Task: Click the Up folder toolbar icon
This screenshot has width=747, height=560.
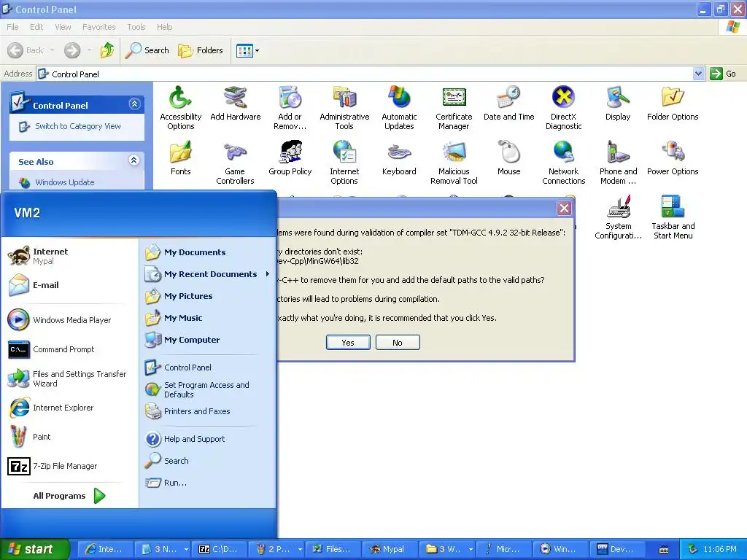Action: [x=107, y=50]
